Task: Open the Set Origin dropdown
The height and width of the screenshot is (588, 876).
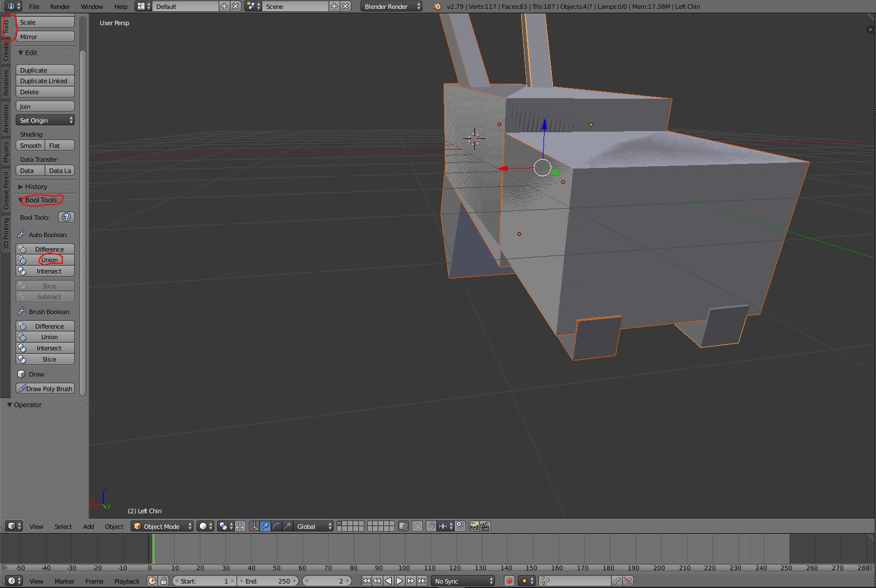Action: tap(45, 121)
